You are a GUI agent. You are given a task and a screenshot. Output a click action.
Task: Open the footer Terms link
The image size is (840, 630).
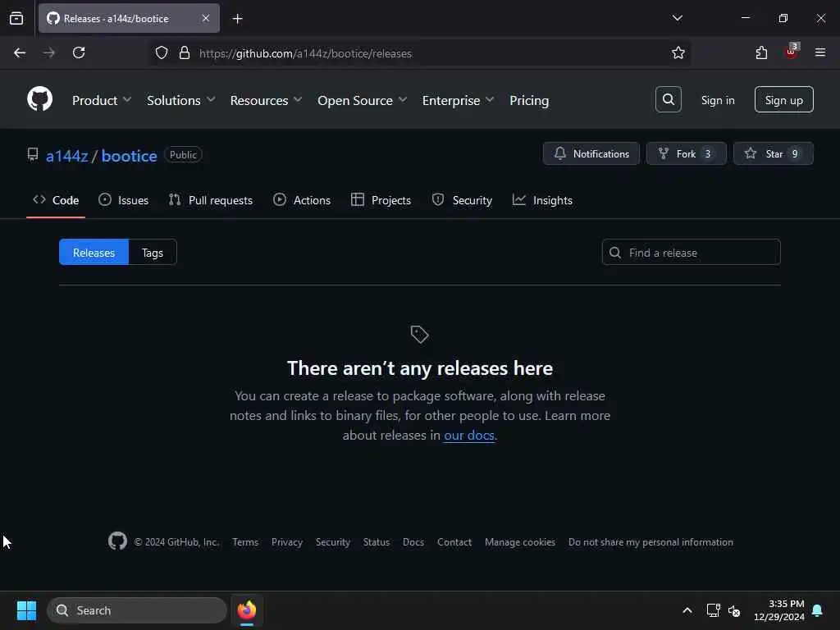tap(245, 541)
